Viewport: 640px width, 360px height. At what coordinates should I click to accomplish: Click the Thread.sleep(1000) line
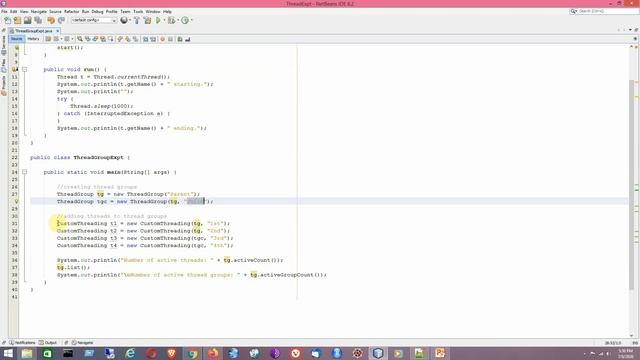pyautogui.click(x=102, y=106)
